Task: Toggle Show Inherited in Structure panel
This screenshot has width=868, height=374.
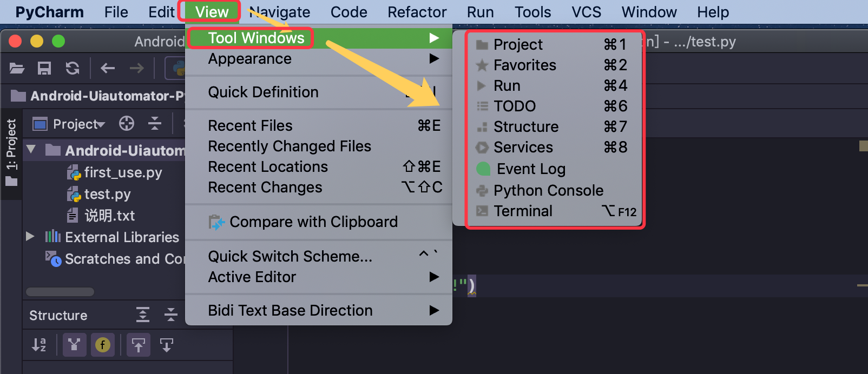Action: [x=75, y=345]
